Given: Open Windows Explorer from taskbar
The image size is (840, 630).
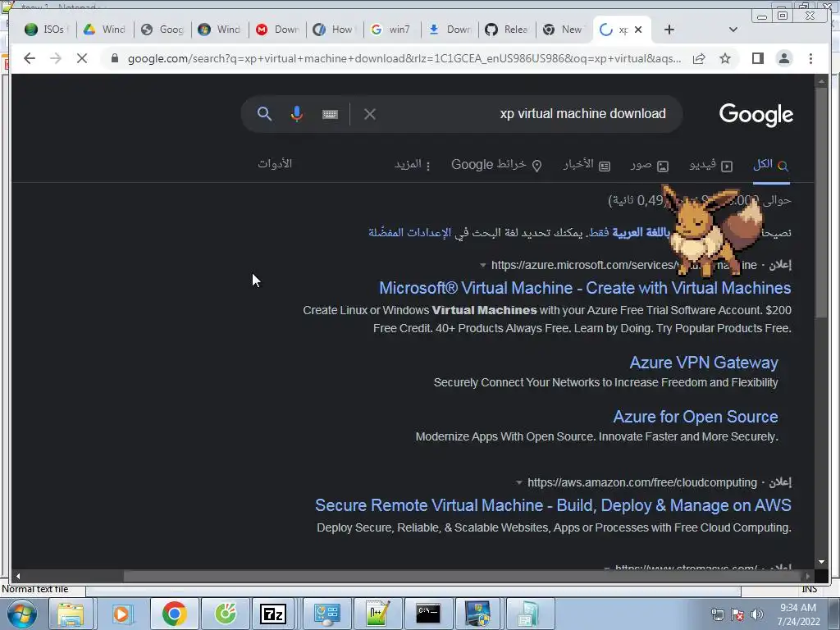Looking at the screenshot, I should coord(71,614).
